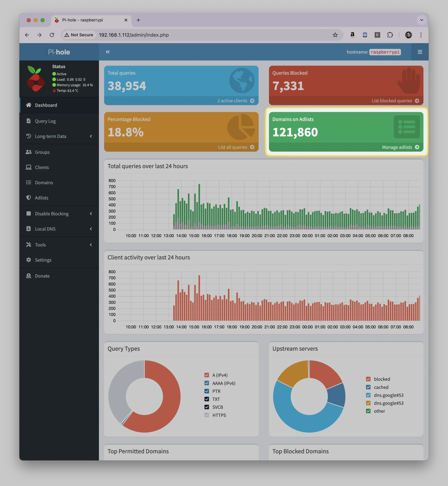Reload the page

(x=52, y=35)
